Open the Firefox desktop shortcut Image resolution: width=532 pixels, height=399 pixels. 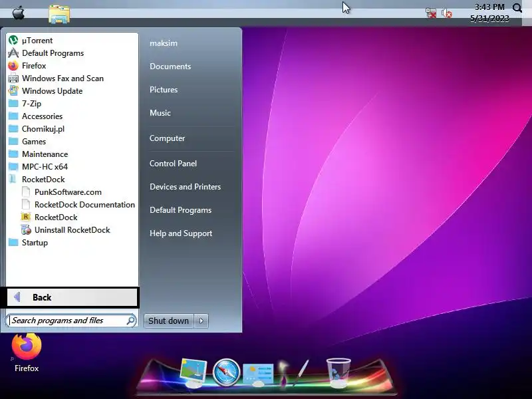pos(27,353)
